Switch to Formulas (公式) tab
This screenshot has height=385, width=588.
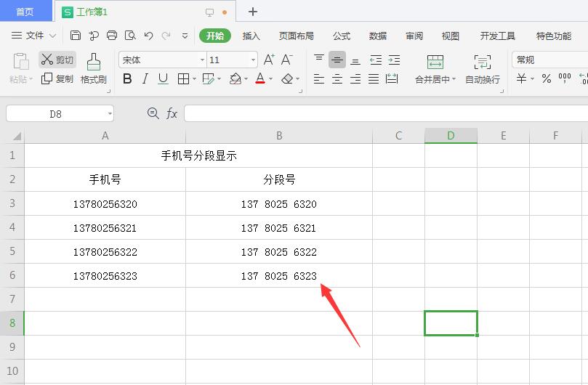point(342,36)
